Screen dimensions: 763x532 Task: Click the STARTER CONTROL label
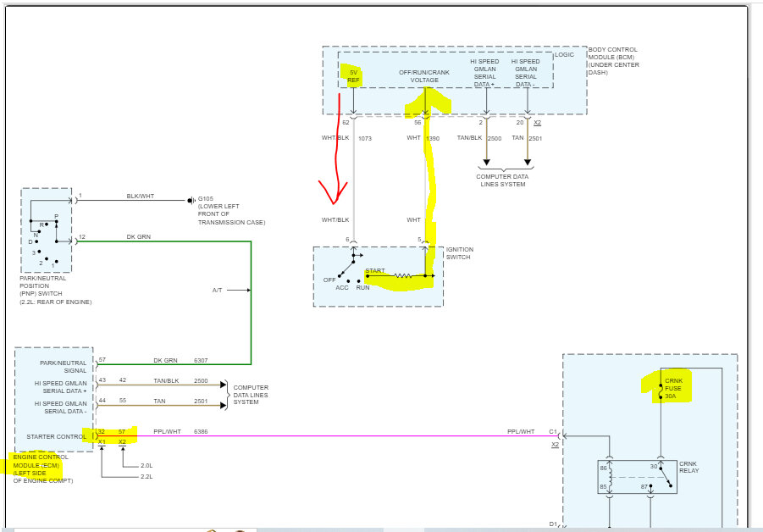pos(56,436)
